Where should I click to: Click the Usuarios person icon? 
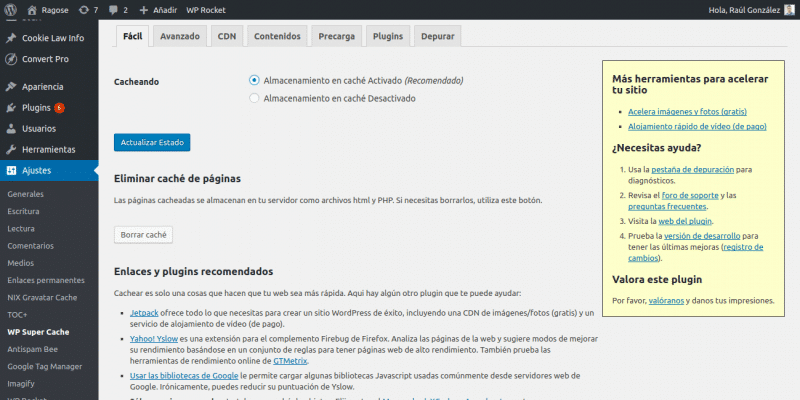(11, 129)
